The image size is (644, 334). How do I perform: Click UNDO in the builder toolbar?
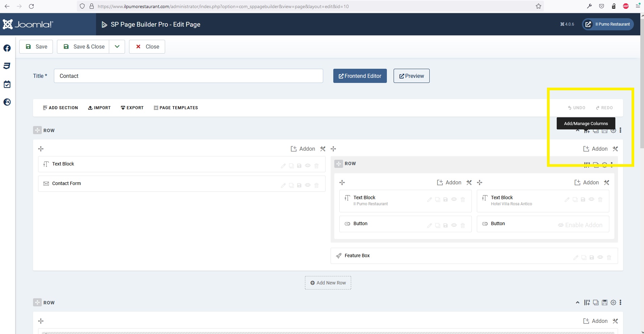[x=577, y=108]
